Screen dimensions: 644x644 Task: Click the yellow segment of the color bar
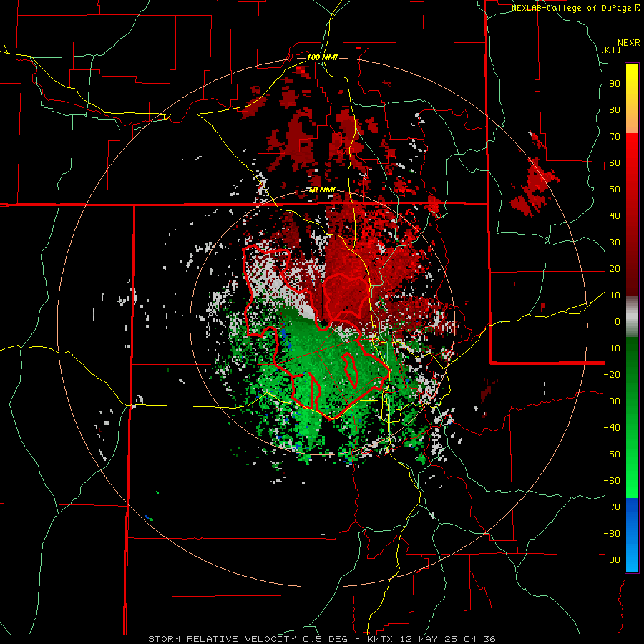click(632, 99)
